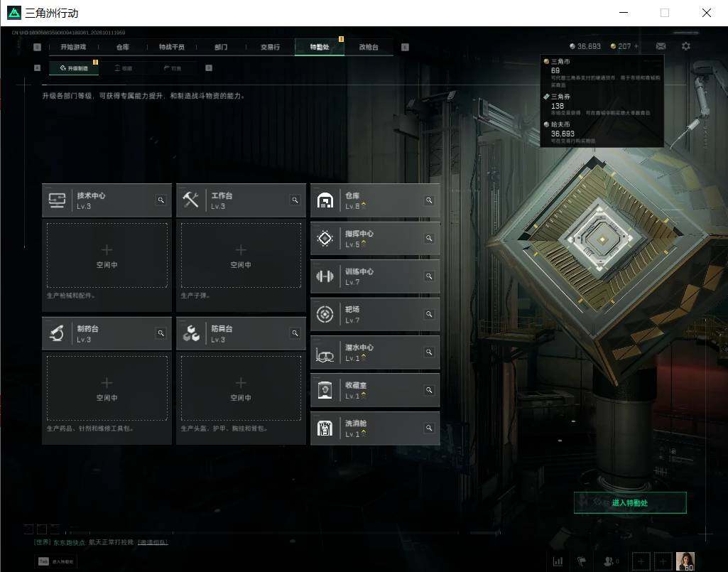
Task: Click the player avatar portrait
Action: pyautogui.click(x=685, y=561)
